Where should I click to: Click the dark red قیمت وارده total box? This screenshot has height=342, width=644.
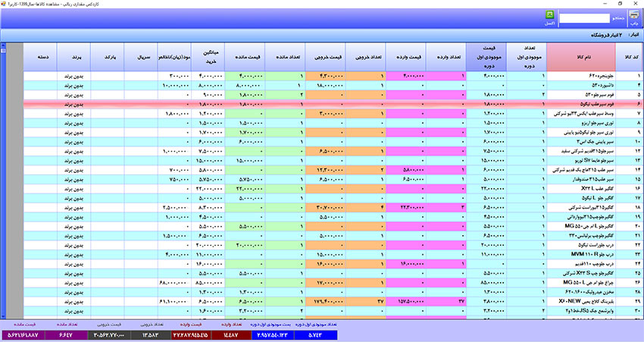[x=191, y=335]
